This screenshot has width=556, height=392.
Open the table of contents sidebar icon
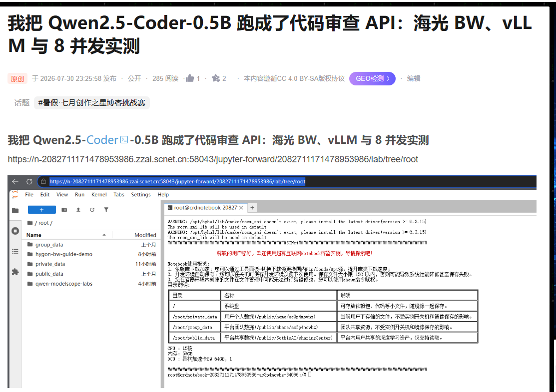click(15, 251)
